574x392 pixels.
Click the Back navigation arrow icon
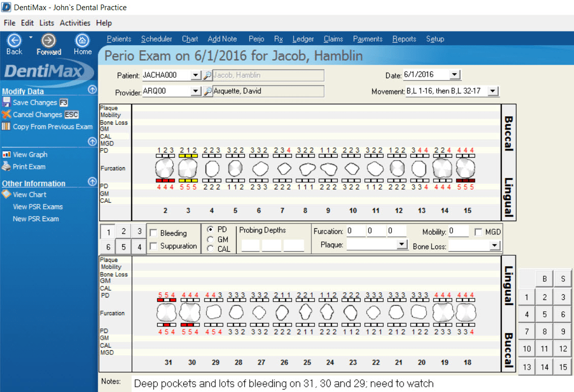pos(14,40)
